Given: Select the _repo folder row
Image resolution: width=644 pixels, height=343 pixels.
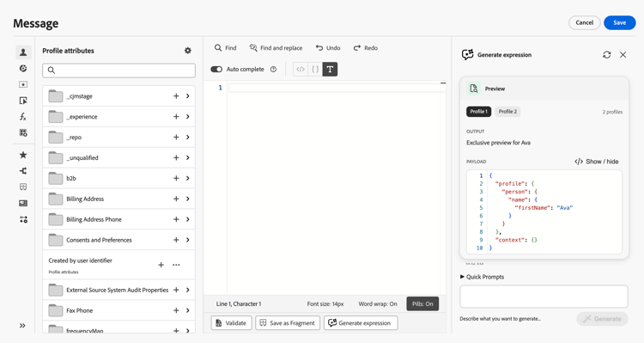Looking at the screenshot, I should pos(118,137).
